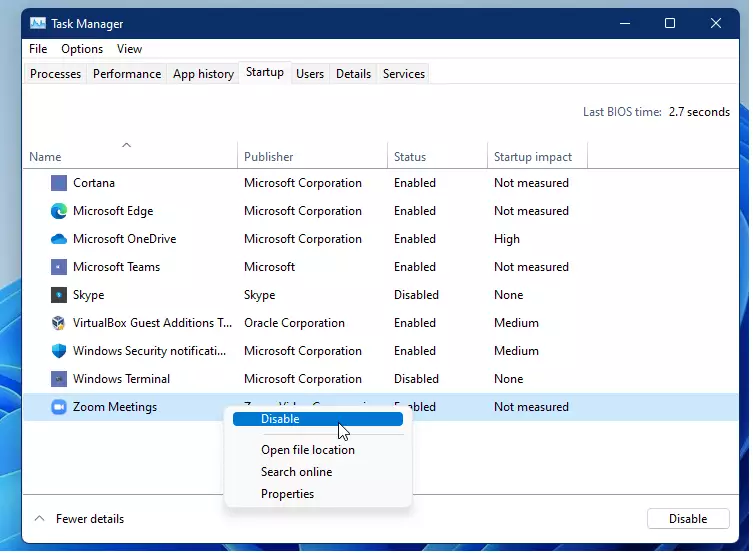This screenshot has height=553, width=753.
Task: Click Not measured in Microsoft Edge row
Action: pyautogui.click(x=531, y=211)
